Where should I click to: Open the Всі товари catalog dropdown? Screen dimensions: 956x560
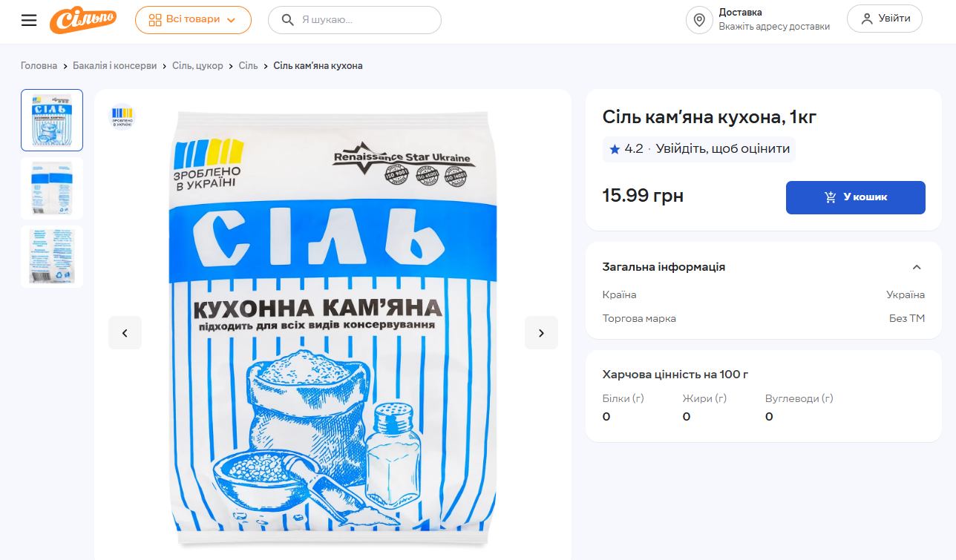click(193, 20)
